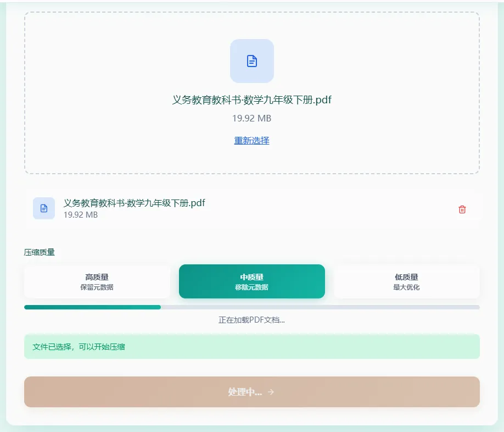
Task: Click the 正在加载PDF文档... status text
Action: [x=251, y=320]
